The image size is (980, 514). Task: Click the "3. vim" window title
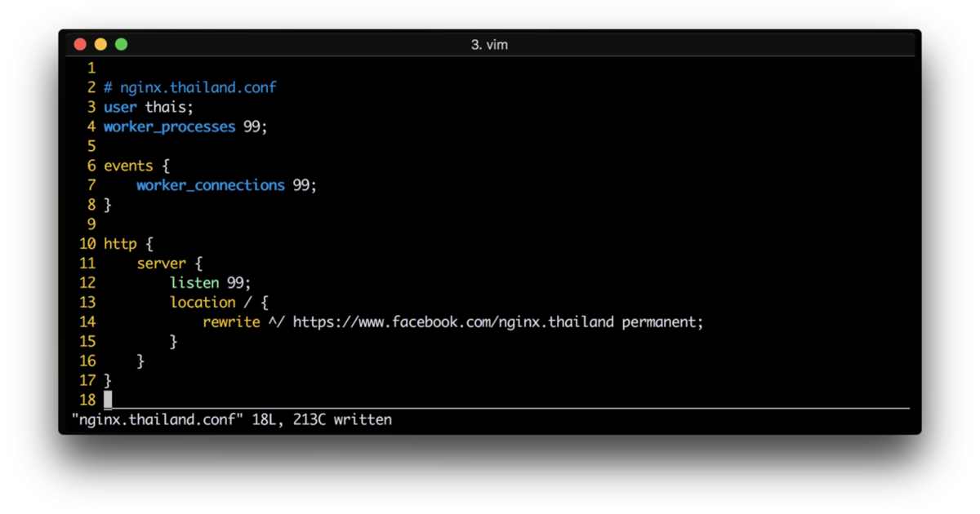pos(489,45)
